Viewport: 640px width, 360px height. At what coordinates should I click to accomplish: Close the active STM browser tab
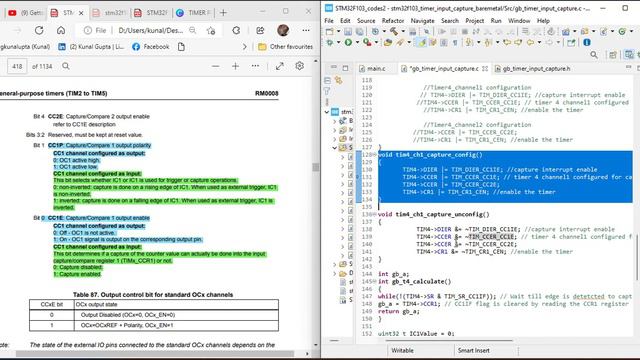pyautogui.click(x=81, y=13)
